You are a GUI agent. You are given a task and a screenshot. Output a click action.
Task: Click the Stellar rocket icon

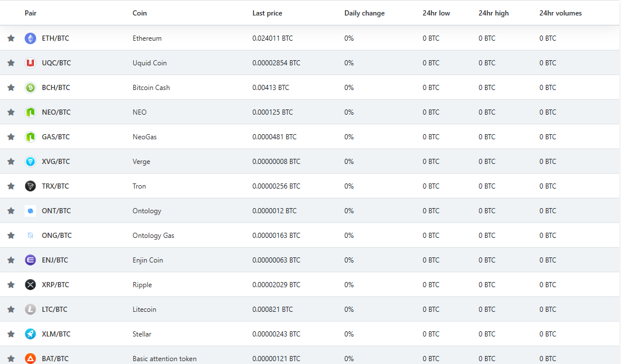pyautogui.click(x=30, y=334)
